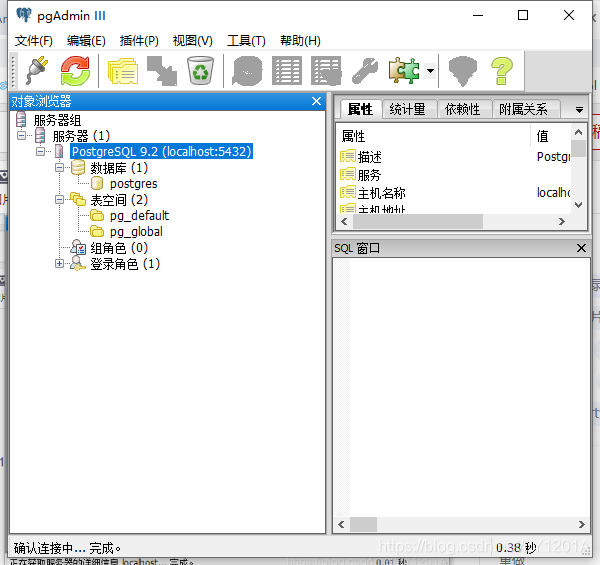600x565 pixels.
Task: Click the postgres database cylinder icon
Action: (97, 184)
